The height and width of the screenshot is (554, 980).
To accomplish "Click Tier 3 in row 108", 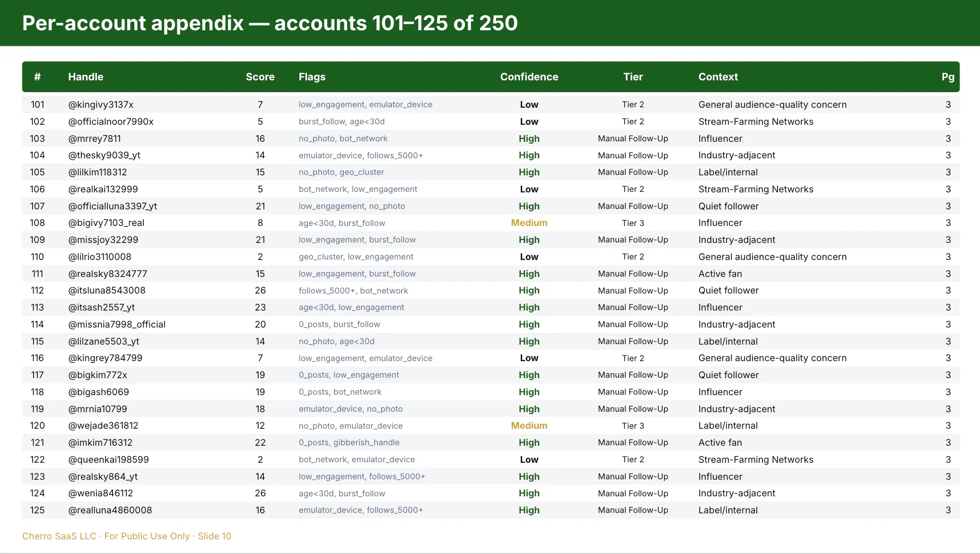I will tap(633, 223).
